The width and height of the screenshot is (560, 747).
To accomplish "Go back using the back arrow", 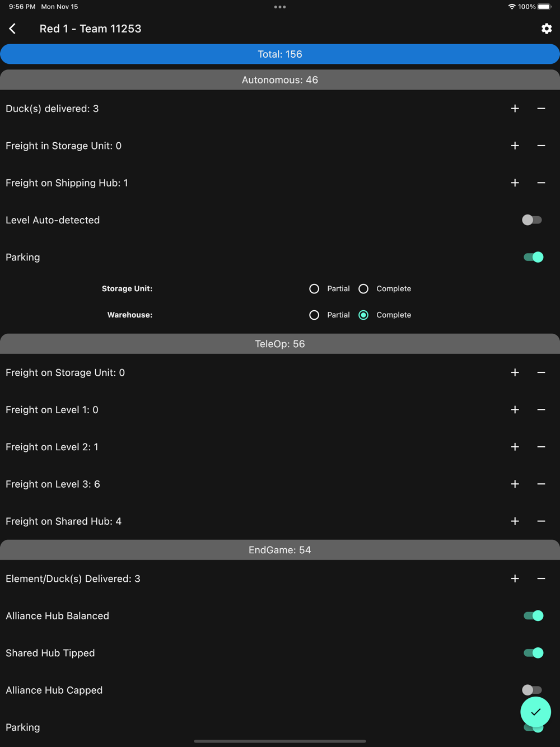I will click(12, 29).
